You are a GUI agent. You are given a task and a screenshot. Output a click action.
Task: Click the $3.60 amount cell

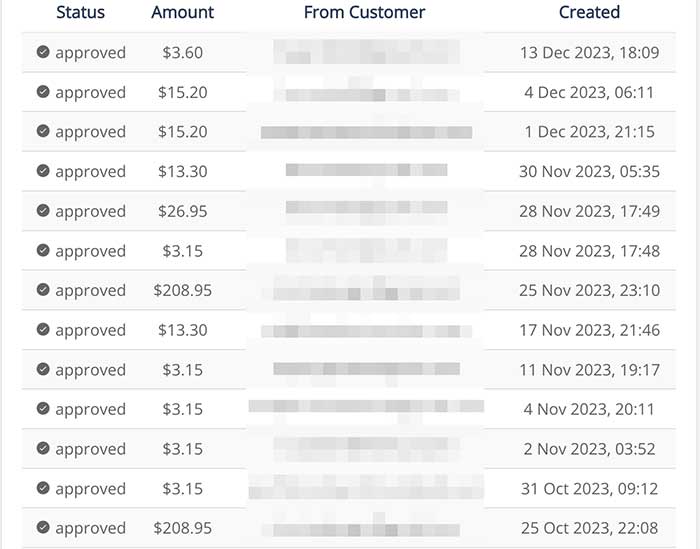click(x=183, y=53)
